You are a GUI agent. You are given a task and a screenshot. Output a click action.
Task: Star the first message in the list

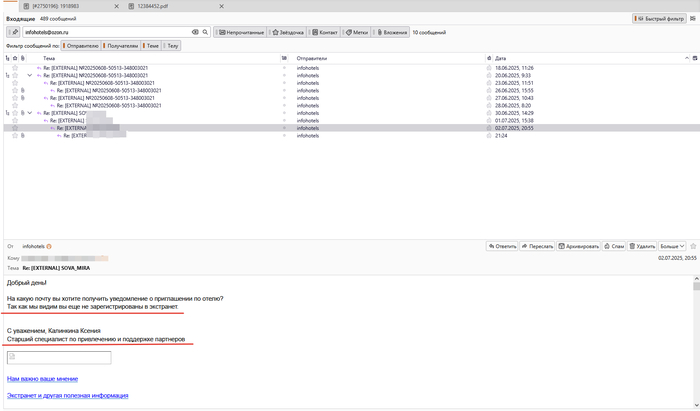(x=15, y=67)
